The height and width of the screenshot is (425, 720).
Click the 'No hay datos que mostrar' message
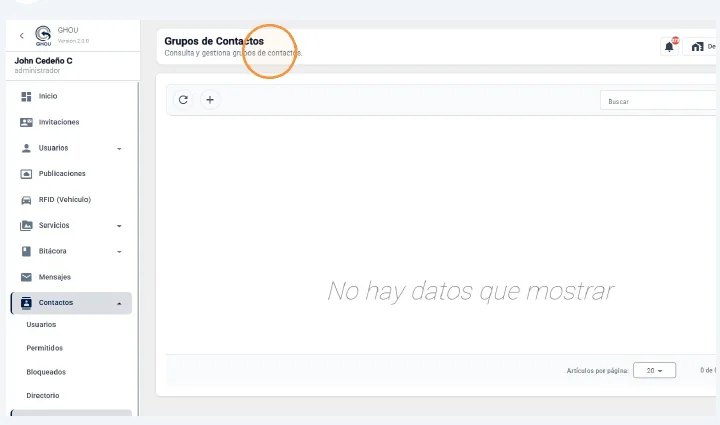[470, 291]
